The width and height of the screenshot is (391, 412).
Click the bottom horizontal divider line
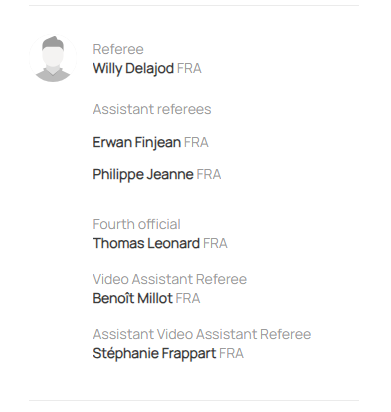tap(194, 400)
